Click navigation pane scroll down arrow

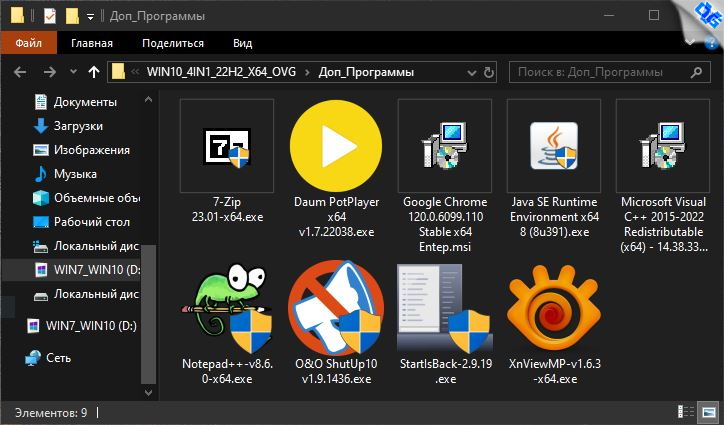click(x=148, y=393)
